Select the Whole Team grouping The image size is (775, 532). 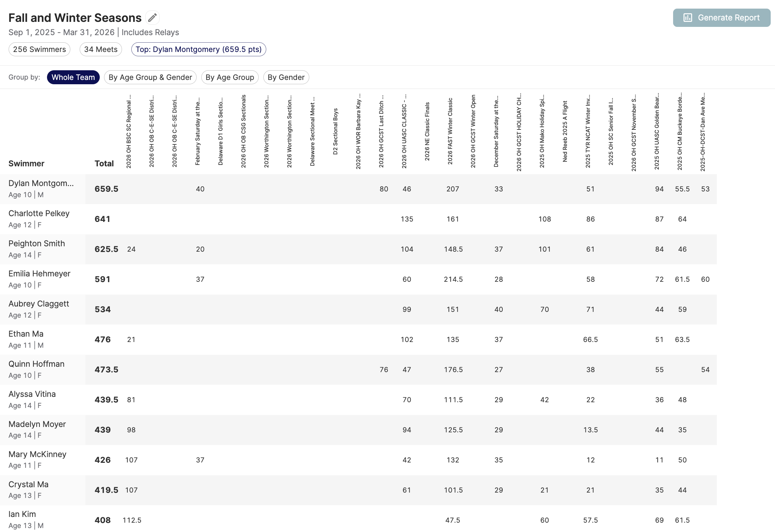point(73,77)
